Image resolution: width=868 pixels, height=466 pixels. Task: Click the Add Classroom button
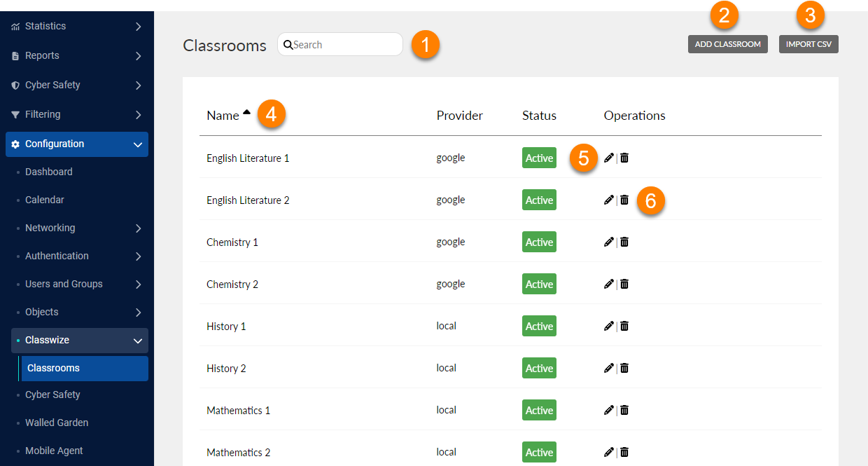727,44
